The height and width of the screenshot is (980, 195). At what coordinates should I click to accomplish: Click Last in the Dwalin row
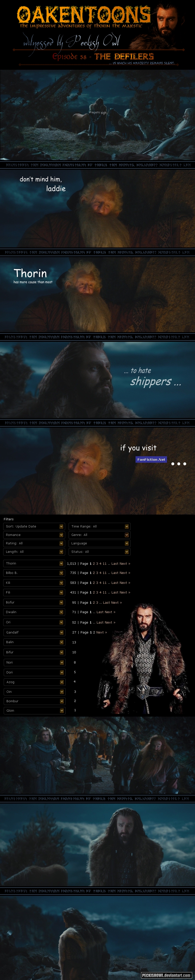pyautogui.click(x=100, y=612)
